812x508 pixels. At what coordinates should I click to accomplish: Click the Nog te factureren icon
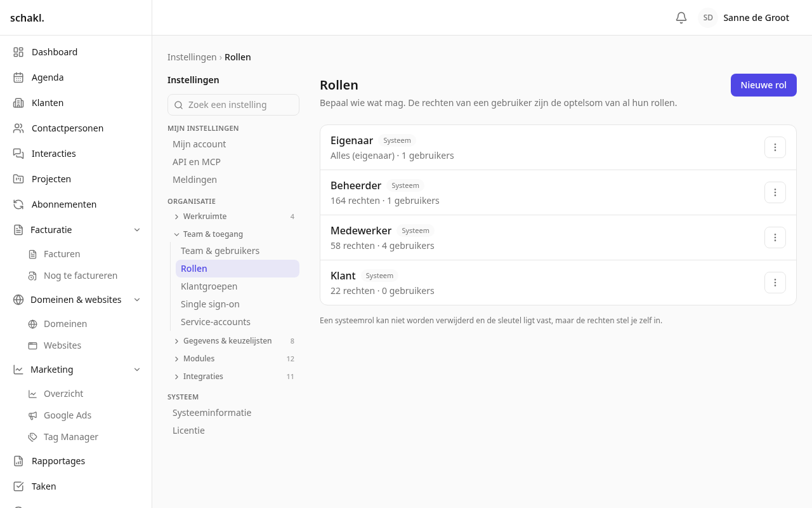point(32,276)
